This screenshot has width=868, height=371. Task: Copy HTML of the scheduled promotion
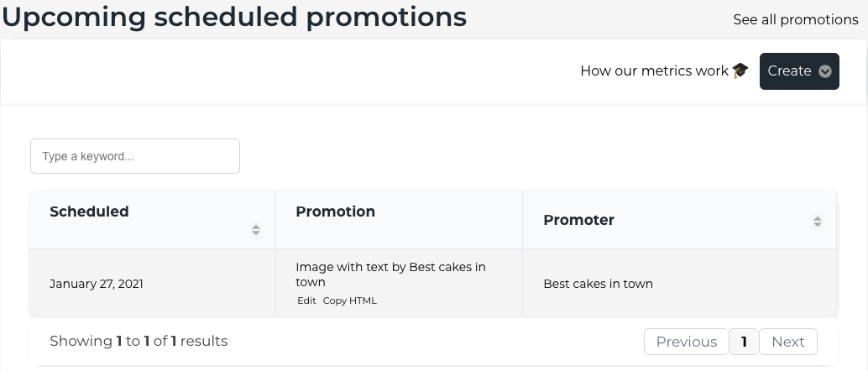click(349, 300)
